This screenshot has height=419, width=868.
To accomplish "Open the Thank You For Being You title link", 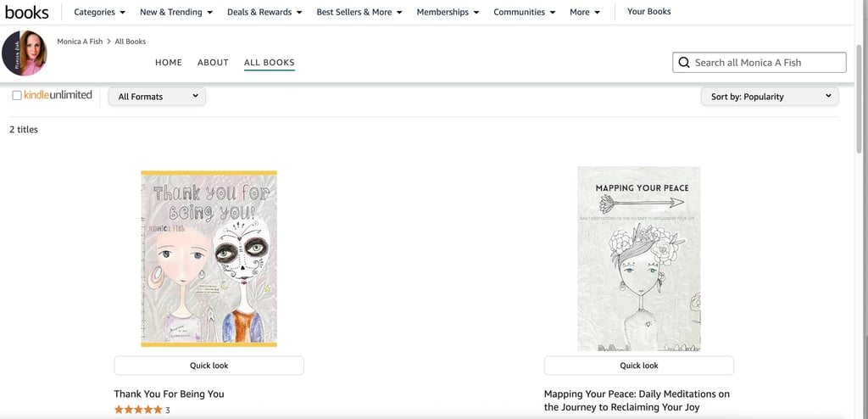I will point(169,394).
